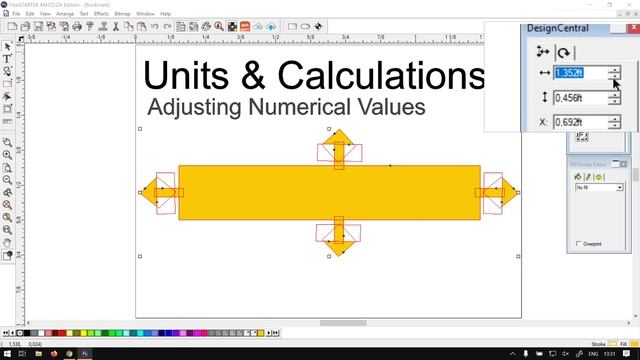The width and height of the screenshot is (640, 360).
Task: Open the color palette icon in toolbar
Action: 206,27
